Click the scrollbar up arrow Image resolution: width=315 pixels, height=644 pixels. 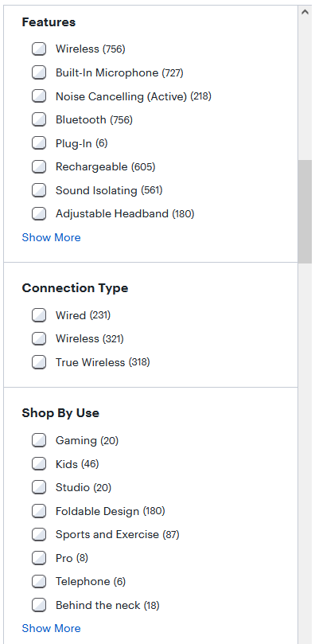tap(305, 12)
